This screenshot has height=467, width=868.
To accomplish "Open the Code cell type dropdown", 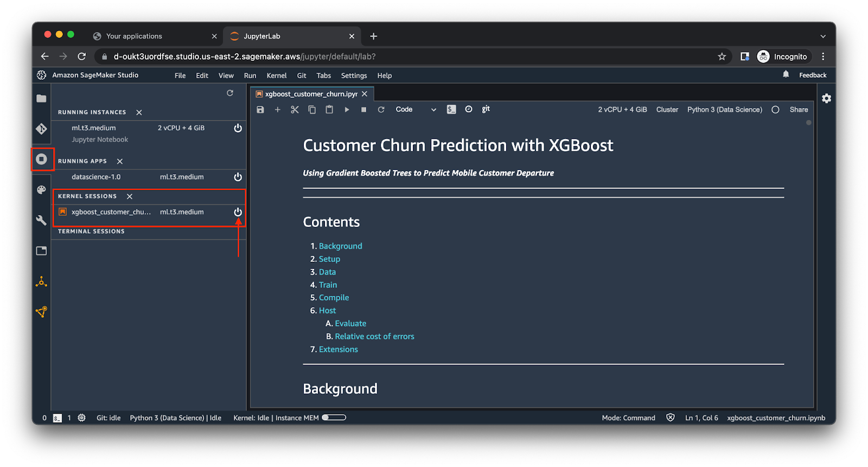I will [416, 110].
